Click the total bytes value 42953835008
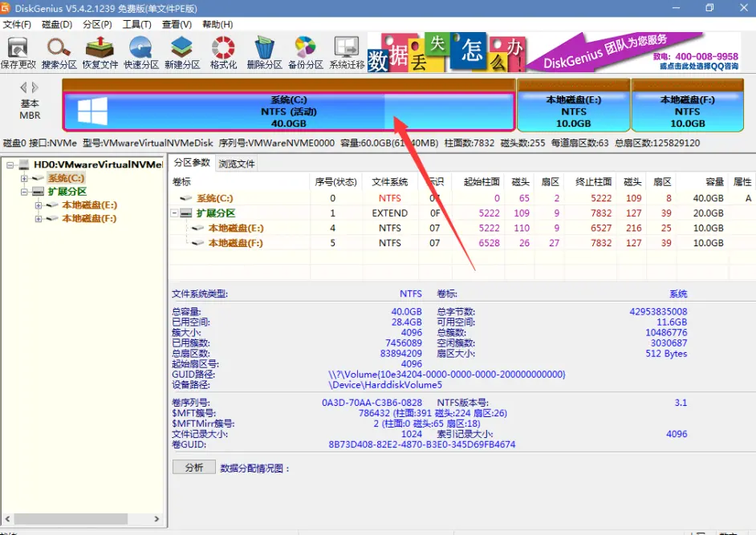The height and width of the screenshot is (535, 756). coord(658,312)
